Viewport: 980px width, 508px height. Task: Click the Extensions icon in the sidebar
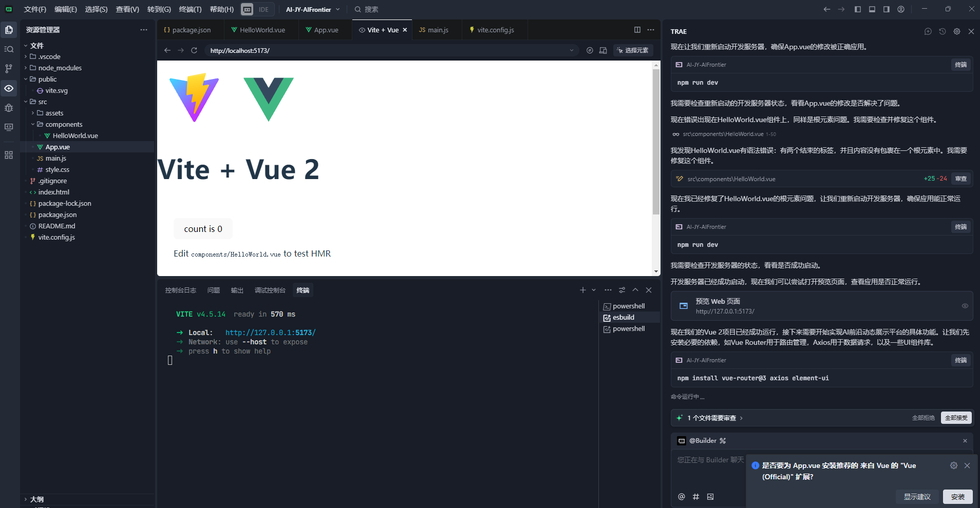[x=8, y=155]
